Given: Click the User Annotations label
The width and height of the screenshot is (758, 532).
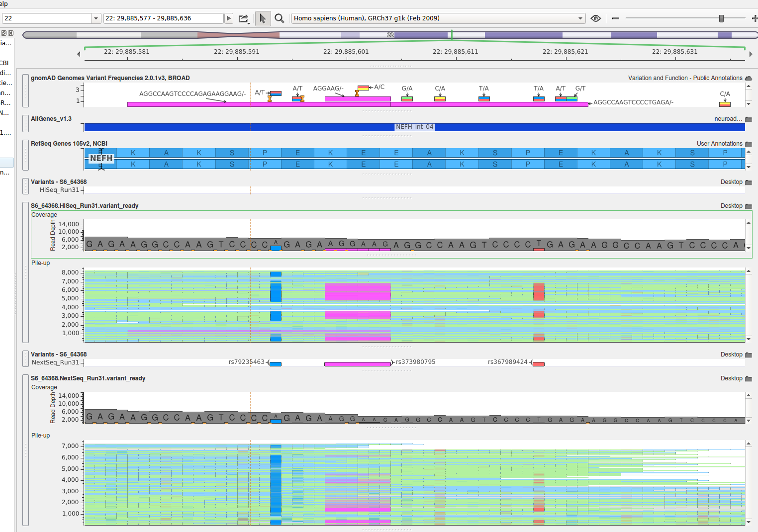Looking at the screenshot, I should tap(720, 144).
